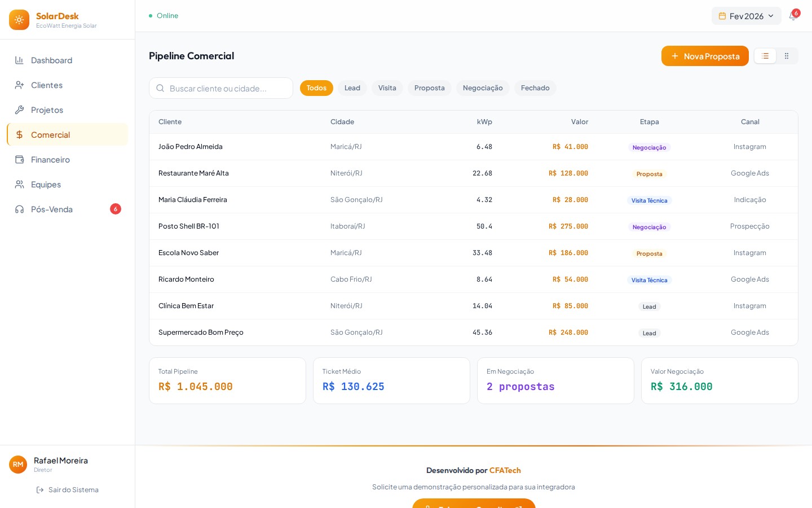Open the CFATech developer link
Viewport: 812px width, 508px height.
[505, 470]
